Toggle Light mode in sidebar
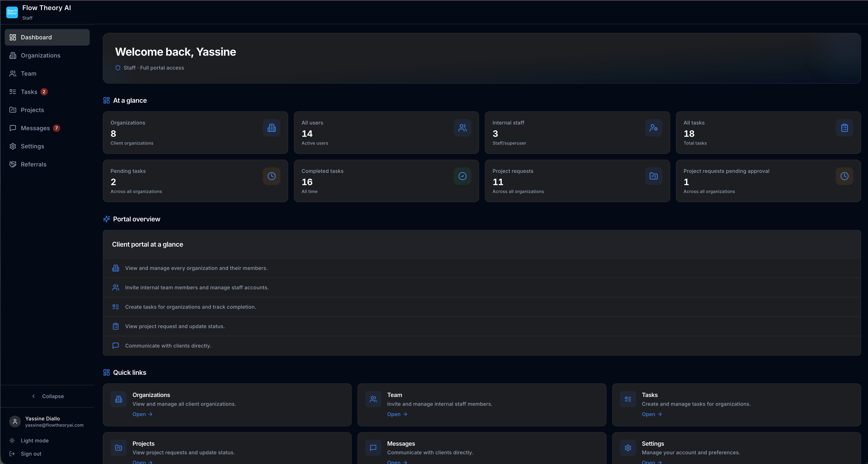 point(34,440)
